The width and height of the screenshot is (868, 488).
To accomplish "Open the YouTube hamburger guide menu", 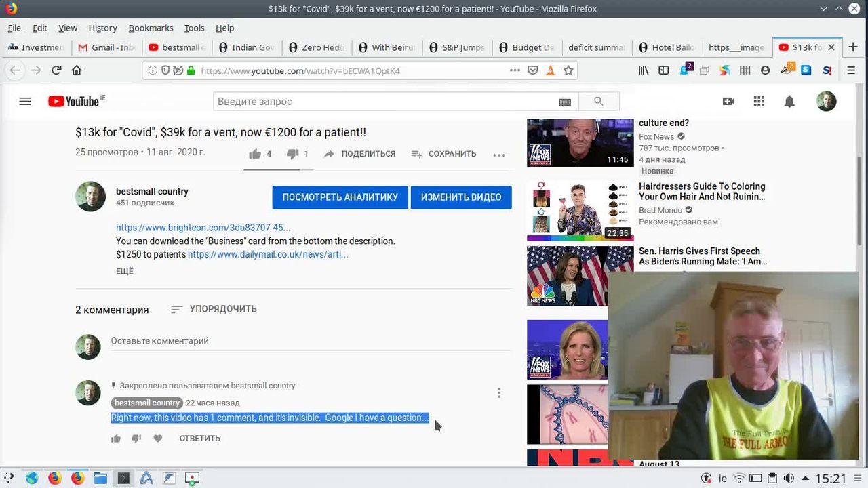I will coord(25,102).
